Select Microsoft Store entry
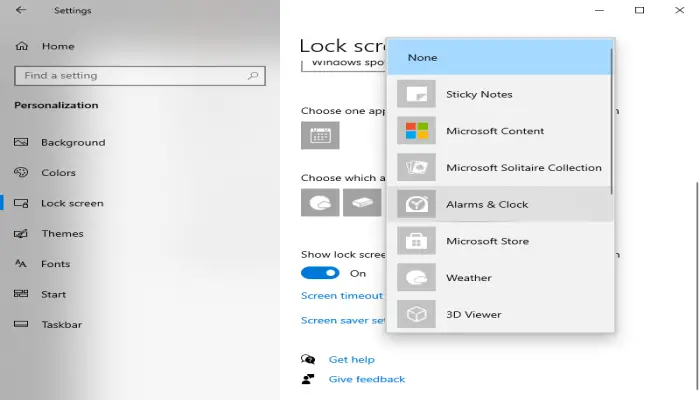Viewport: 700px width, 400px height. coord(500,241)
